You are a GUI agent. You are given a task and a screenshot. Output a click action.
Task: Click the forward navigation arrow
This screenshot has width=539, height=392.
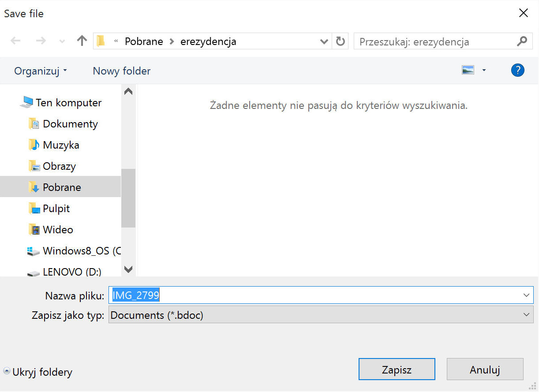coord(41,41)
